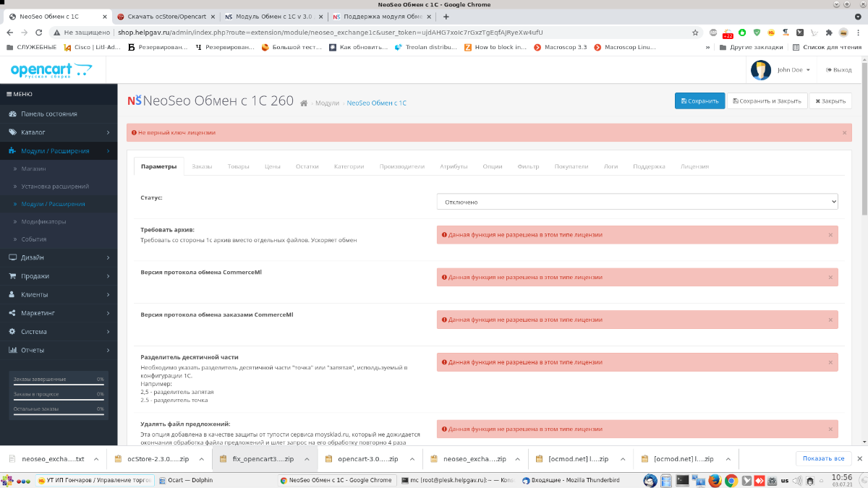This screenshot has height=488, width=868.
Task: Open 'Панель состояния' in the sidebar
Action: click(59, 114)
